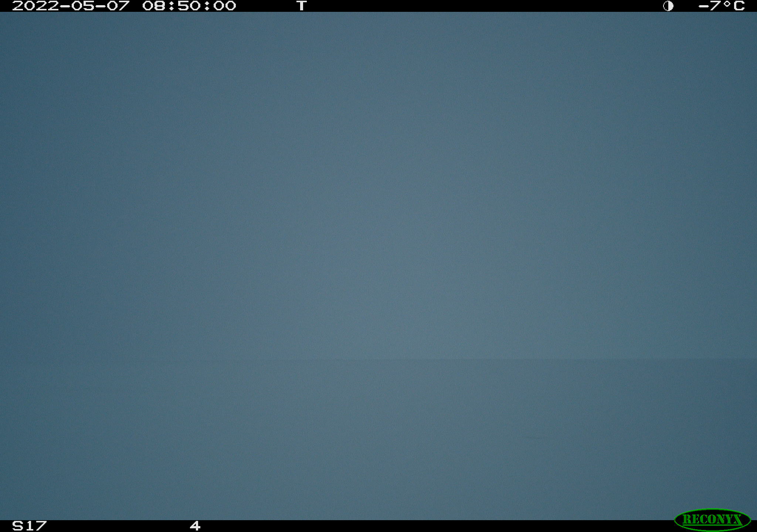757x532 pixels.
Task: Click the -7°C temperature reading
Action: (721, 6)
